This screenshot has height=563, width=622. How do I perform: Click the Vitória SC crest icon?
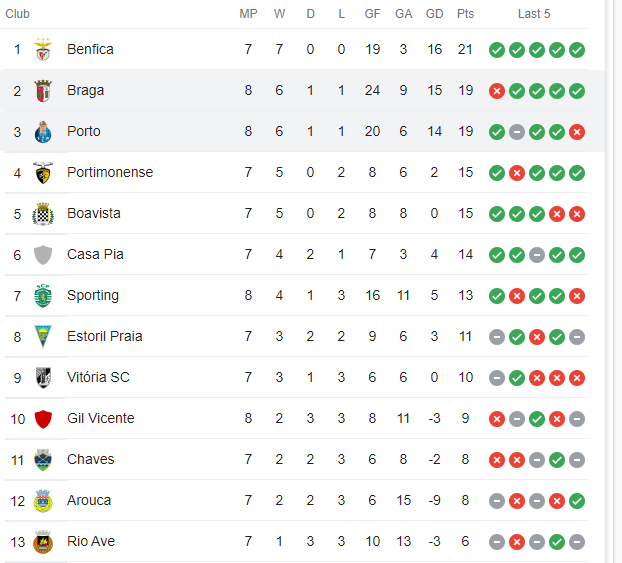click(43, 377)
